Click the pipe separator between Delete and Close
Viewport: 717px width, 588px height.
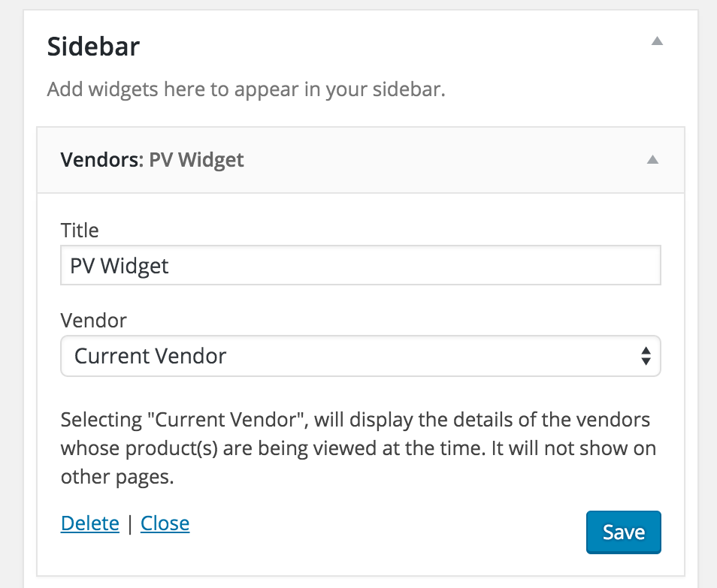tap(130, 524)
